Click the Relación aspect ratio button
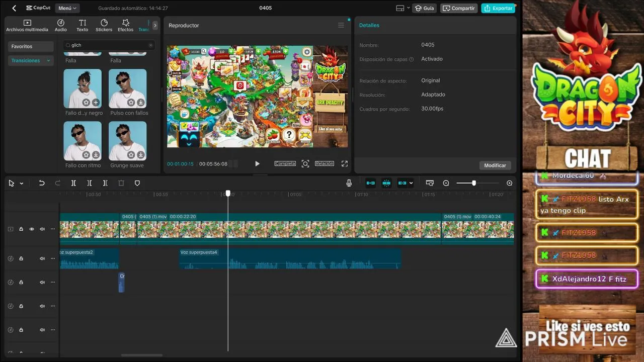The width and height of the screenshot is (644, 362). click(325, 163)
